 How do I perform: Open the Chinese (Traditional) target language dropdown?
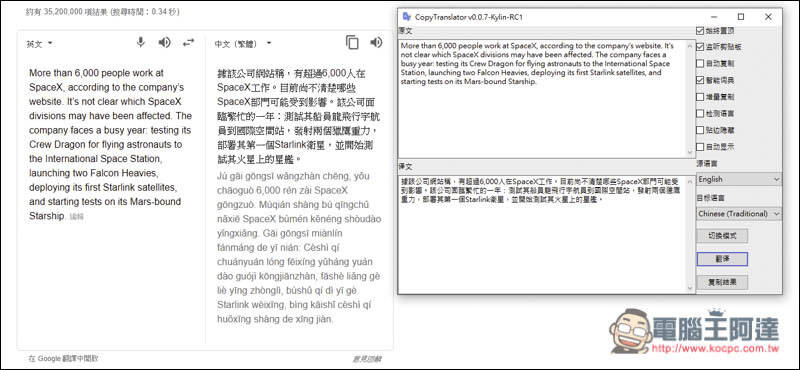point(739,213)
